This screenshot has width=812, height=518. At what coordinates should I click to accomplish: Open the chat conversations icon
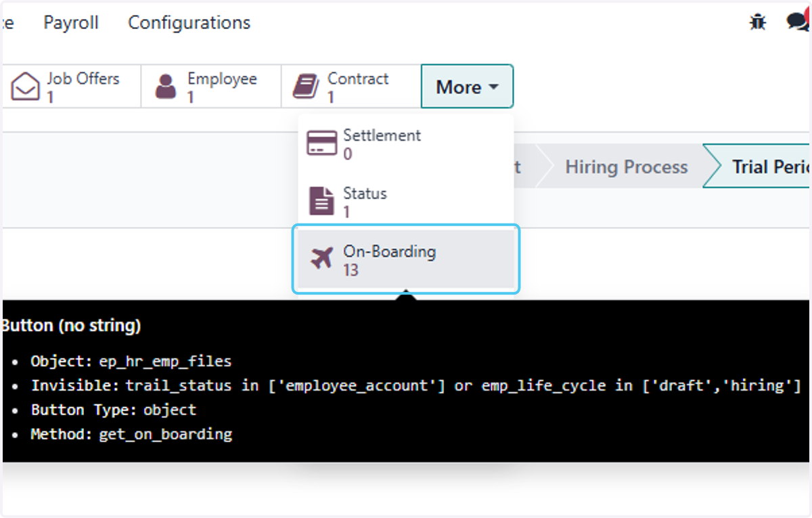pyautogui.click(x=798, y=22)
